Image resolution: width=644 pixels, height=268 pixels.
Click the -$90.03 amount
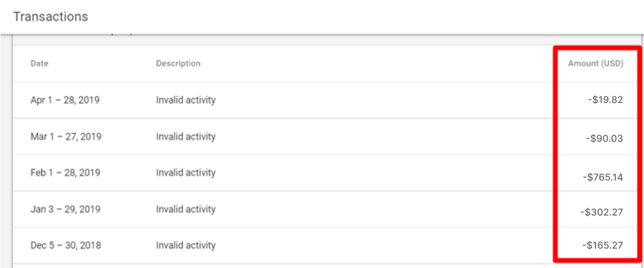[x=604, y=138]
